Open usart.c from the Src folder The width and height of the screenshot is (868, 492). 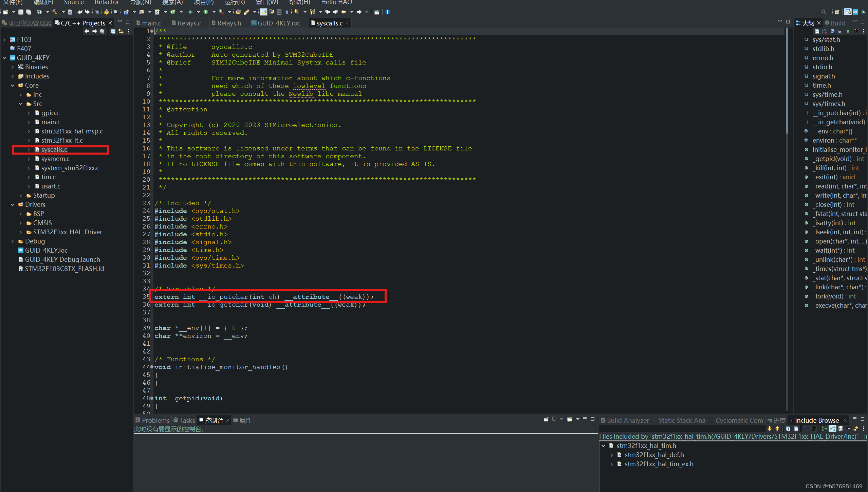coord(51,186)
